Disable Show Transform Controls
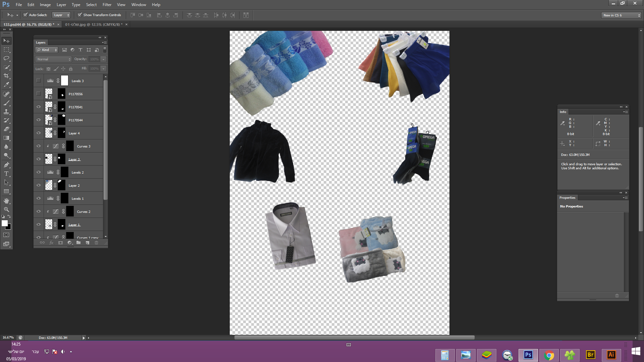Image resolution: width=644 pixels, height=362 pixels. click(80, 15)
